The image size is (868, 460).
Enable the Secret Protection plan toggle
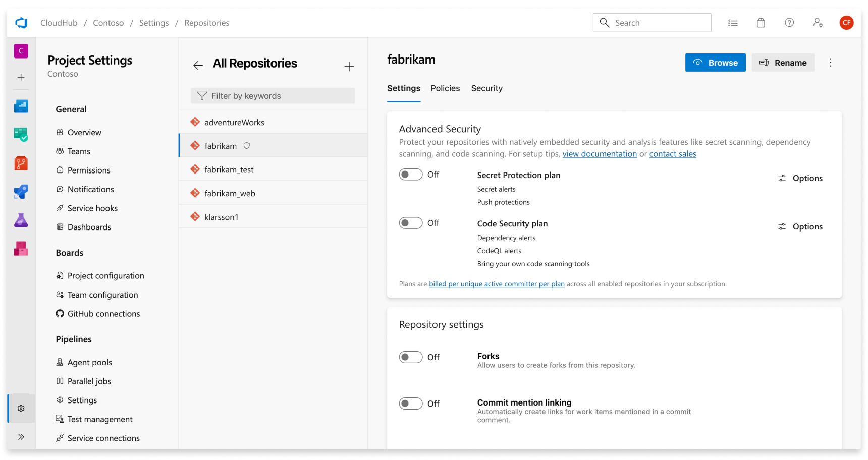[411, 175]
